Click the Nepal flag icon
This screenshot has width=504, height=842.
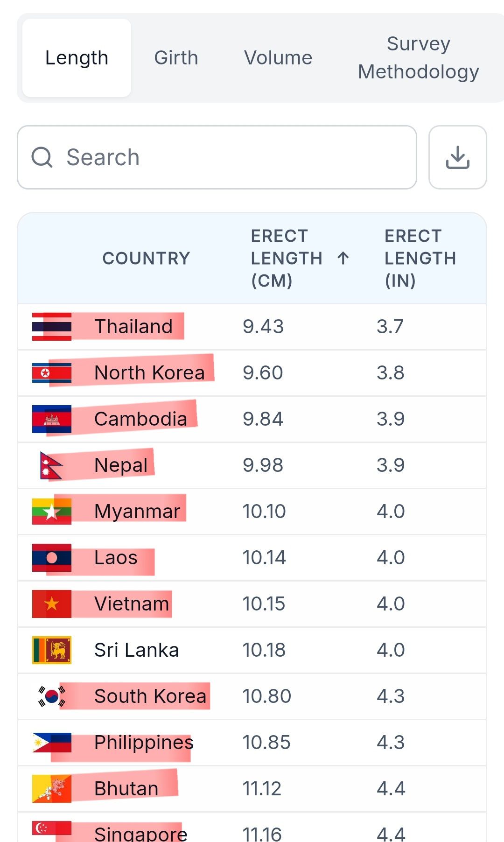pos(51,465)
